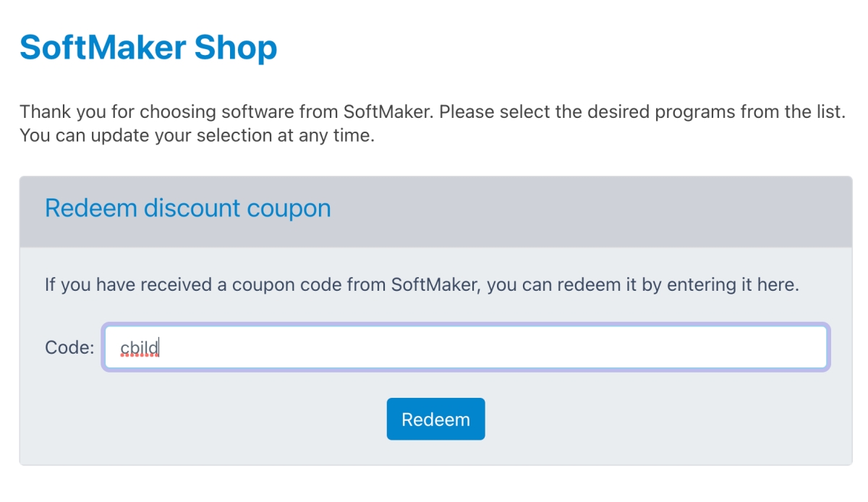Click the SoftMaker Shop page heading
Image resolution: width=868 pixels, height=502 pixels.
(x=148, y=48)
